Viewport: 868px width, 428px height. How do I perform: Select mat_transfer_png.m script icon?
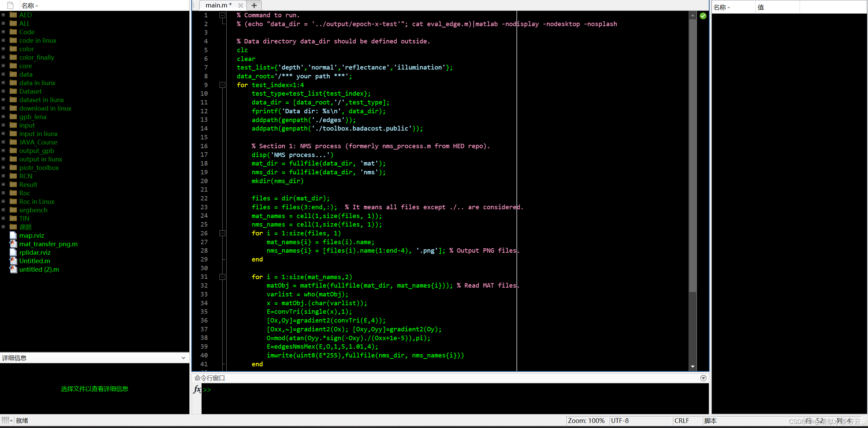point(13,244)
